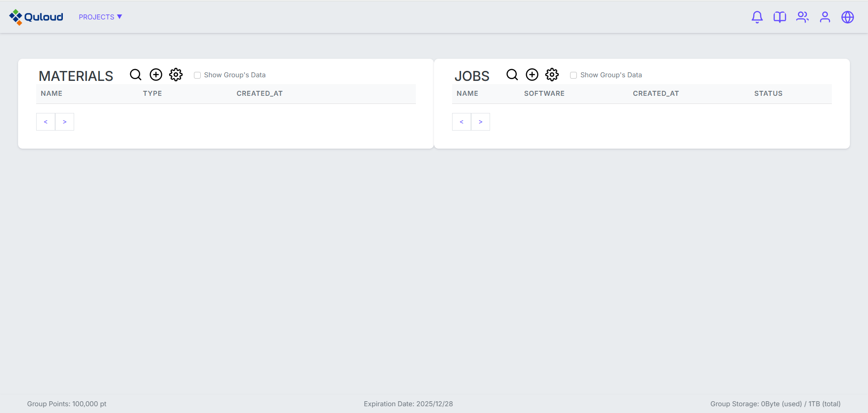Go to previous Materials page
The image size is (868, 413).
click(46, 122)
